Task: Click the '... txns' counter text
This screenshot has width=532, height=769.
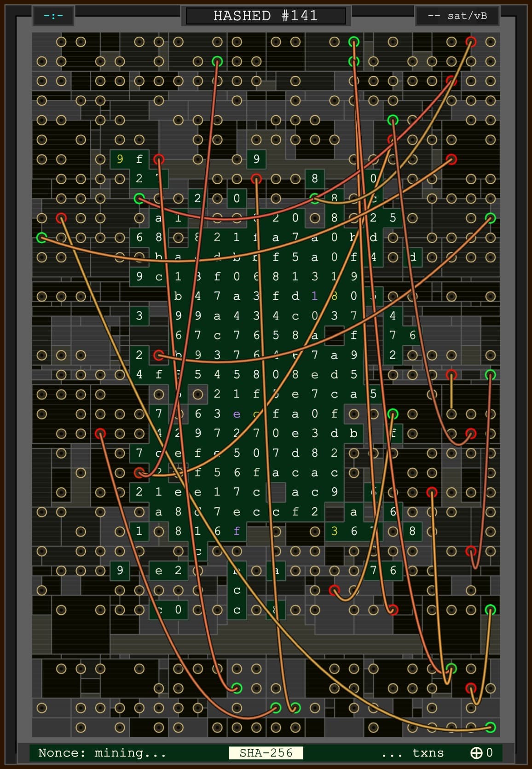Action: pos(412,752)
